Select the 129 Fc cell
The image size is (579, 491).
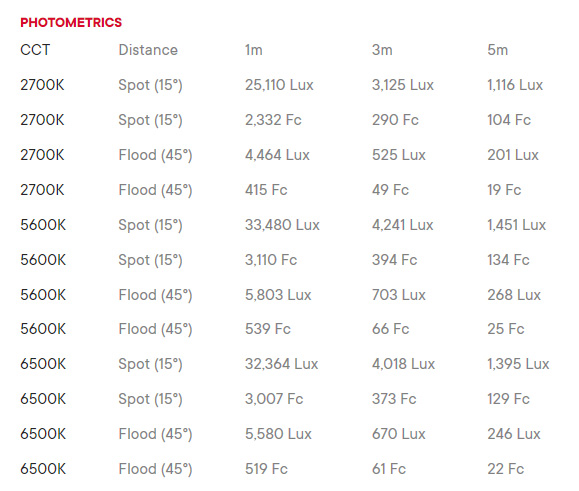click(x=508, y=399)
